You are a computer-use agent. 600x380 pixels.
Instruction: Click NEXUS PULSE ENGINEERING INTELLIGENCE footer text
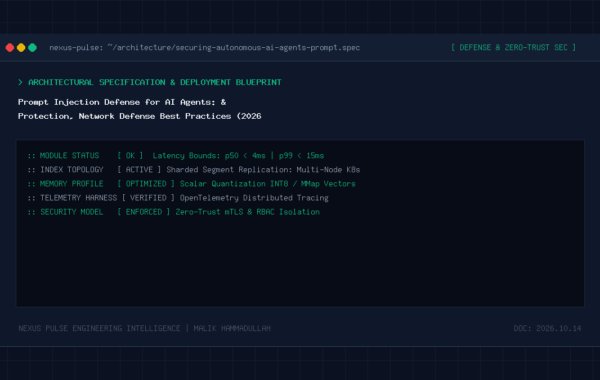click(99, 328)
